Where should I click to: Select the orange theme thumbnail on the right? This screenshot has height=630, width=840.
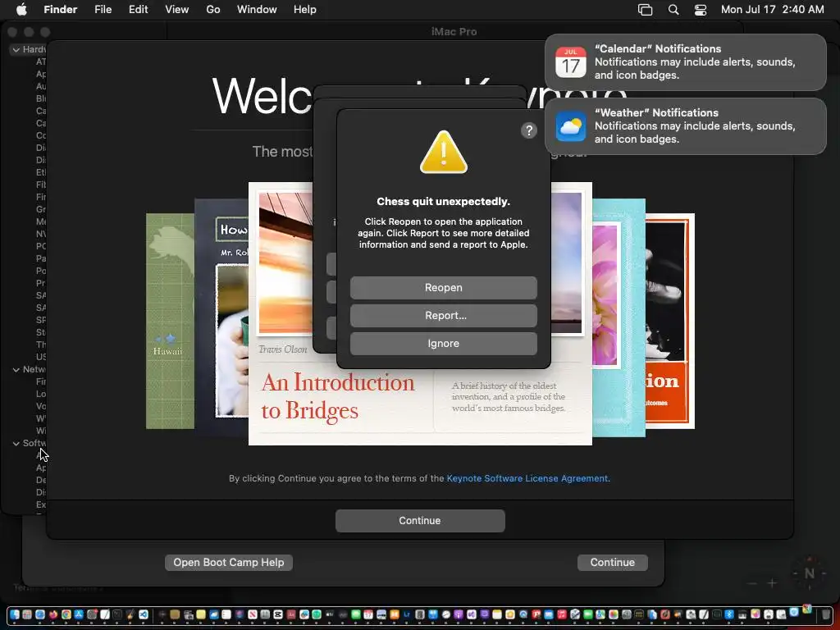[670, 322]
